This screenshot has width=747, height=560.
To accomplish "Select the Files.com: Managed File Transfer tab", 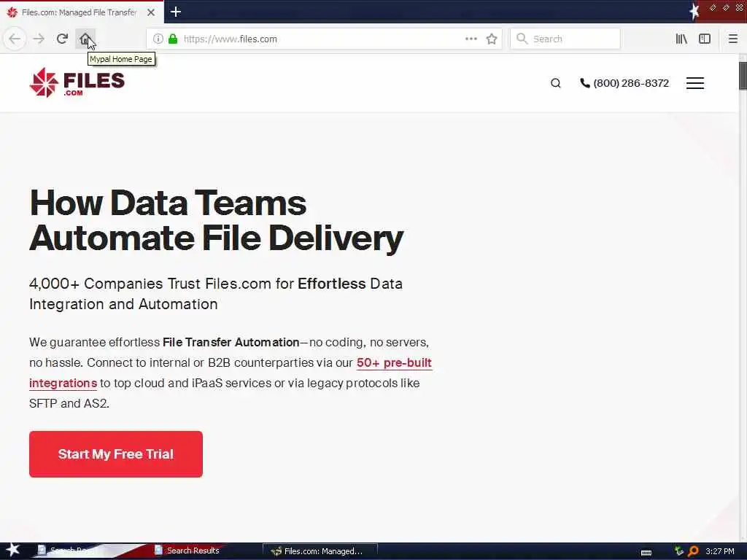I will pos(82,12).
